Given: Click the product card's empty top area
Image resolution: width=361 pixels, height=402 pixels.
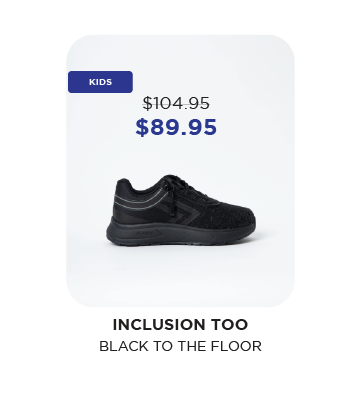Looking at the screenshot, I should click(x=180, y=52).
